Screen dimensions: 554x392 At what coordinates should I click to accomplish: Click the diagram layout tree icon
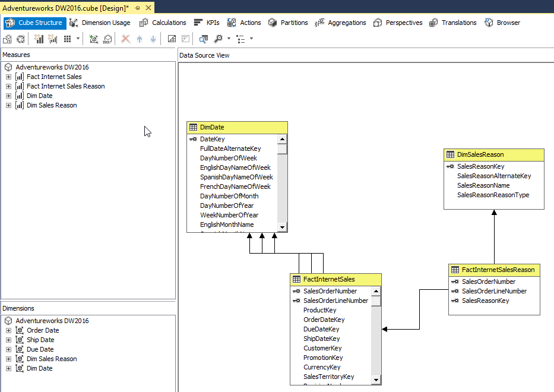click(240, 39)
